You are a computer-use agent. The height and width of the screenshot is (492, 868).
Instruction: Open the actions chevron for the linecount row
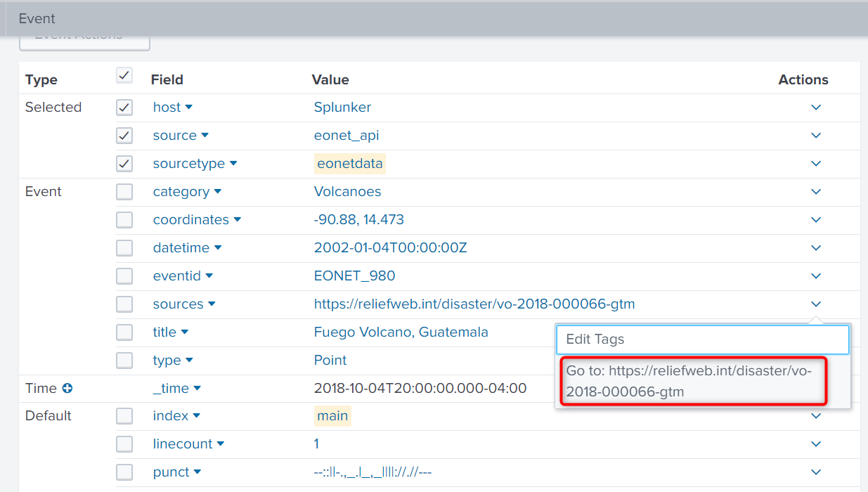[x=815, y=444]
